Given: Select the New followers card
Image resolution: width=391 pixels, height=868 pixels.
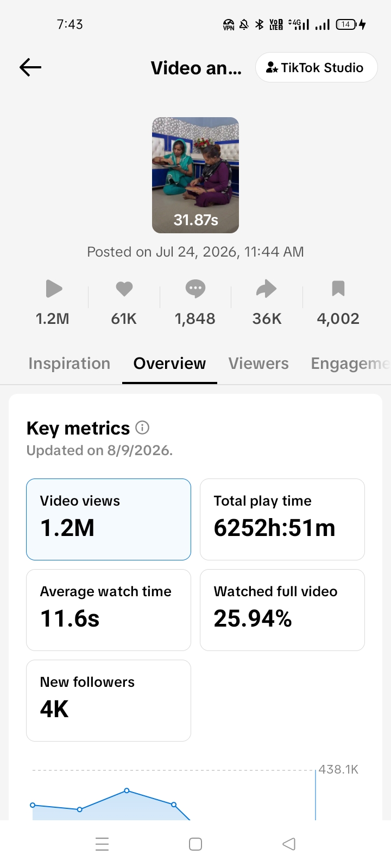Looking at the screenshot, I should click(x=109, y=700).
